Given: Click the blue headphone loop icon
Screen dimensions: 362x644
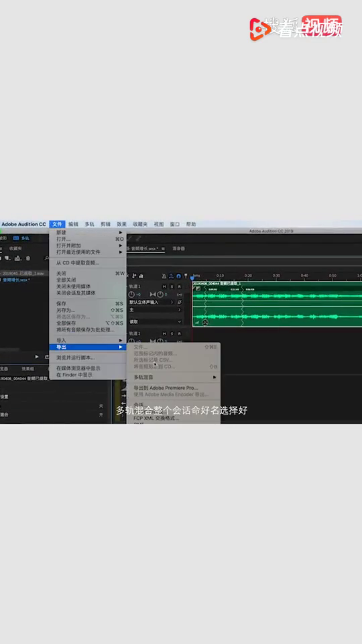Looking at the screenshot, I should (x=178, y=276).
